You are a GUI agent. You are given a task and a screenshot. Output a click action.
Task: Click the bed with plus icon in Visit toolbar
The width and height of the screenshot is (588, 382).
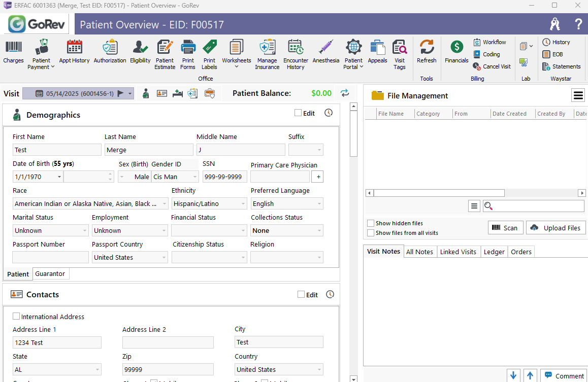click(x=177, y=93)
